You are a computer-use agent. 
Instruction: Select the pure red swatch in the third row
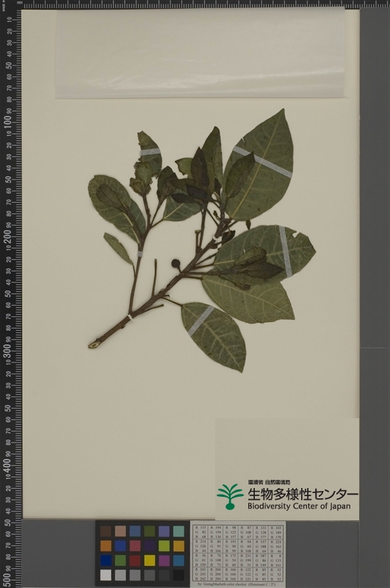point(135,560)
